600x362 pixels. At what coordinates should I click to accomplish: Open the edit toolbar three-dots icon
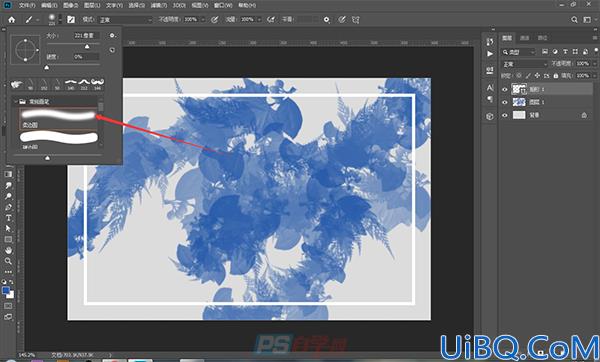(8, 272)
